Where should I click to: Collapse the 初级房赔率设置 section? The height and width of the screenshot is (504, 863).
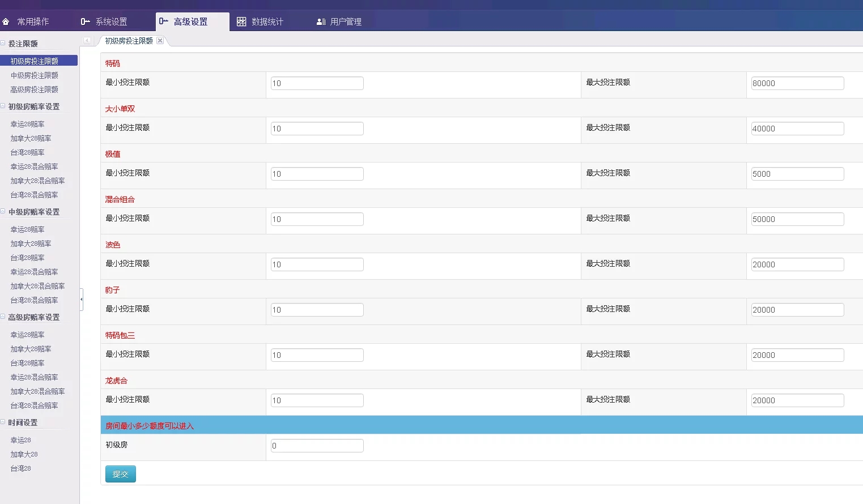pyautogui.click(x=3, y=106)
